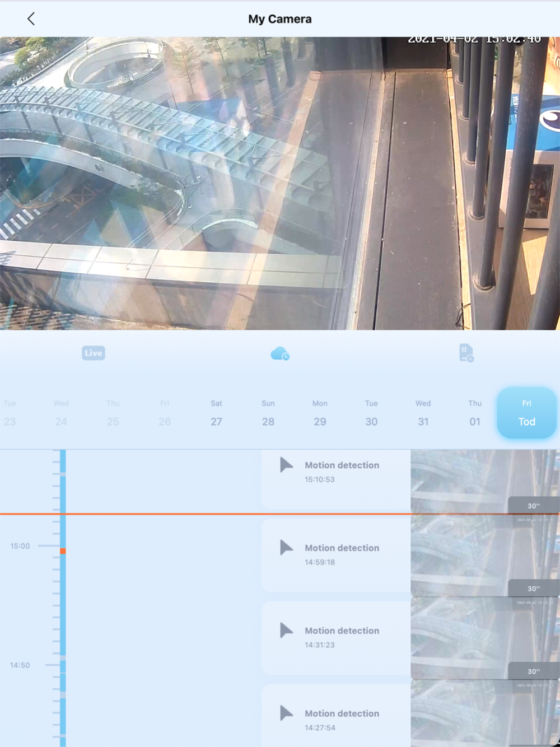Image resolution: width=560 pixels, height=747 pixels.
Task: Open thumbnail of 14:31:23 event
Action: pyautogui.click(x=485, y=638)
